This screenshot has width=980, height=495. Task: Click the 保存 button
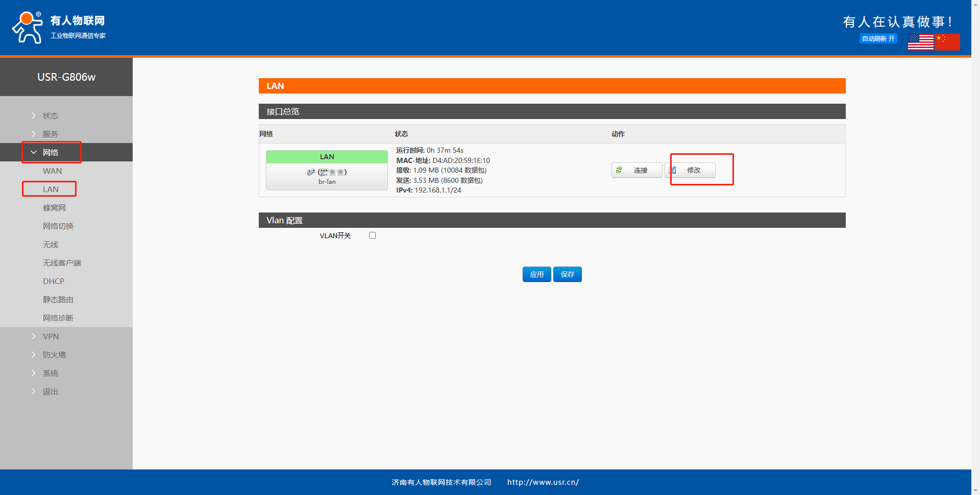[568, 274]
